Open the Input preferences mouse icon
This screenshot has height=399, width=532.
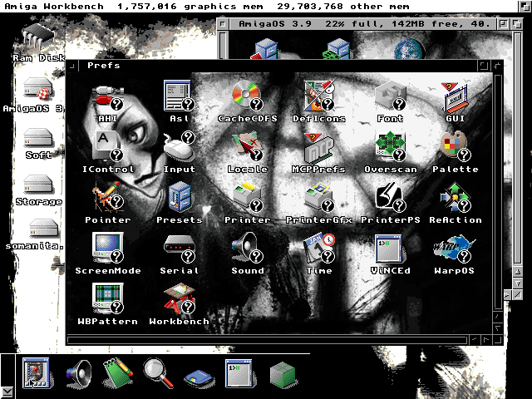coord(180,147)
